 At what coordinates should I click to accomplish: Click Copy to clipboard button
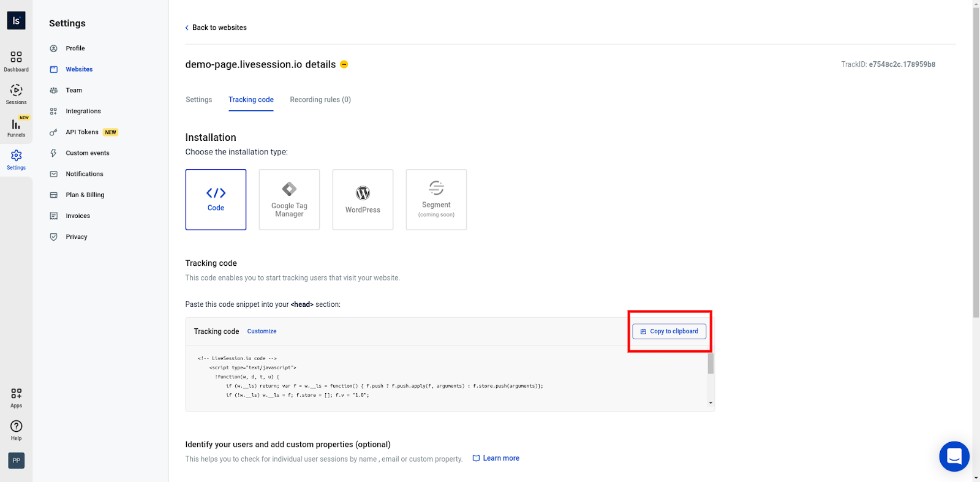(669, 331)
